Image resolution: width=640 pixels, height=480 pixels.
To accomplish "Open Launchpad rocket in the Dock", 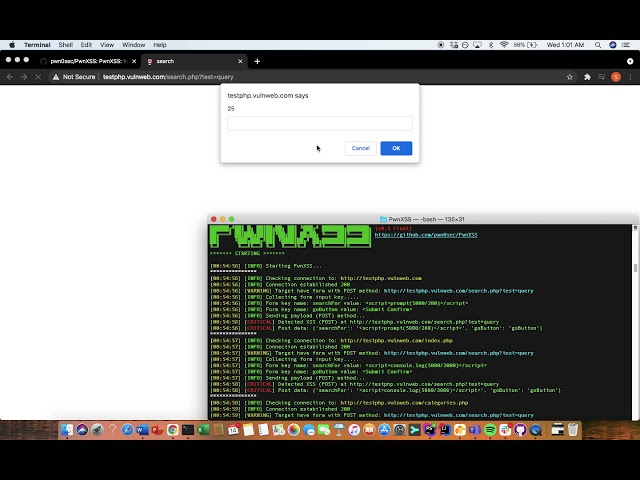I will tap(97, 430).
